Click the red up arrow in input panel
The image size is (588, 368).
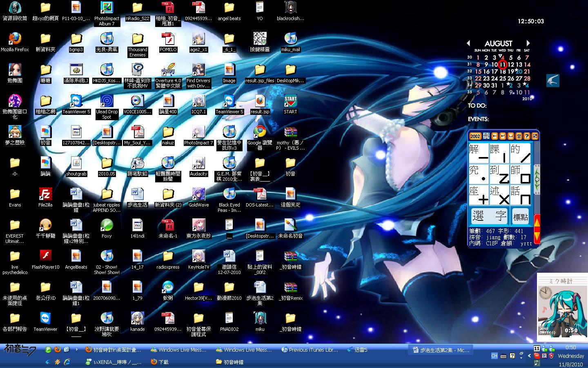pos(537,223)
